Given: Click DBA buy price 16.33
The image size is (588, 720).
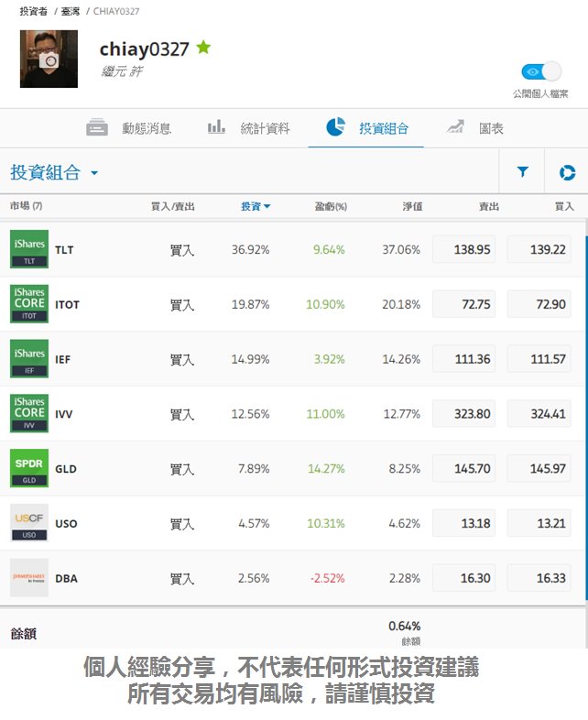Looking at the screenshot, I should (x=539, y=578).
